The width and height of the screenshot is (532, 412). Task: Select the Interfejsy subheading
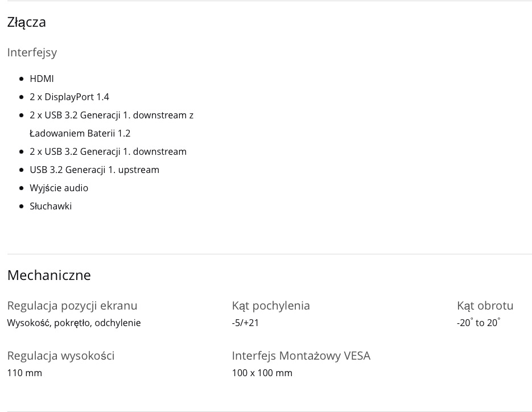point(32,52)
